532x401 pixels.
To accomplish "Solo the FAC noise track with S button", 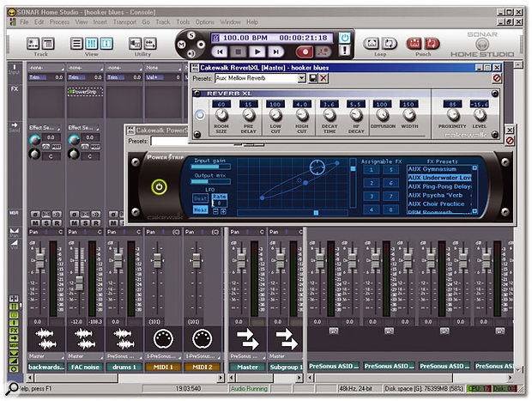I will 85,223.
